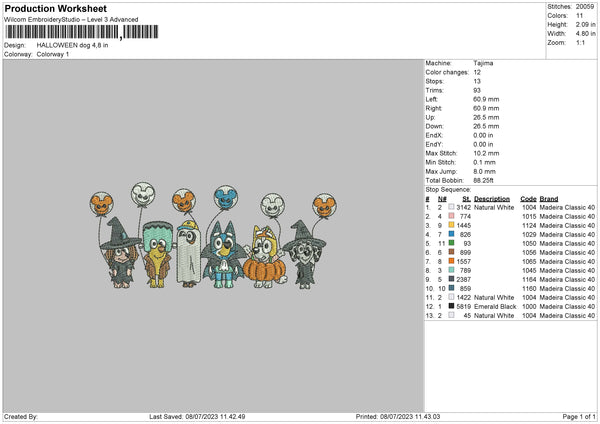
Task: Click the stitch count '3142'
Action: tap(464, 207)
